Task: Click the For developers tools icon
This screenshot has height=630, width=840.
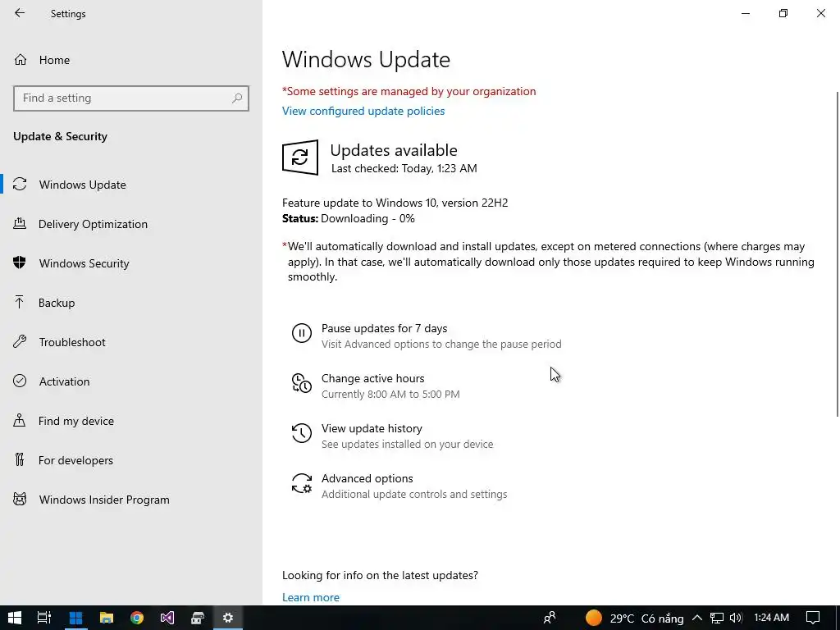Action: (x=20, y=459)
